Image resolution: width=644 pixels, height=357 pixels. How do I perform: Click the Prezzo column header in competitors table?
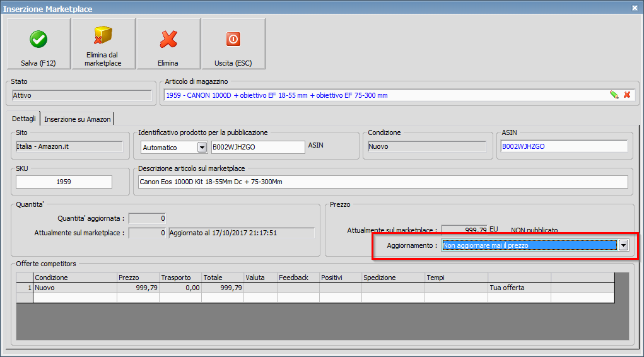138,278
